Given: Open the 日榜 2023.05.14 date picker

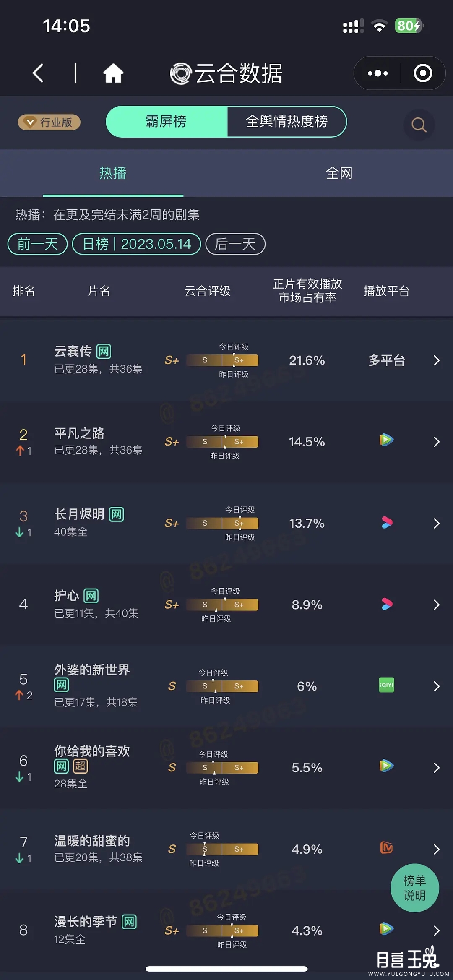Looking at the screenshot, I should (x=137, y=244).
